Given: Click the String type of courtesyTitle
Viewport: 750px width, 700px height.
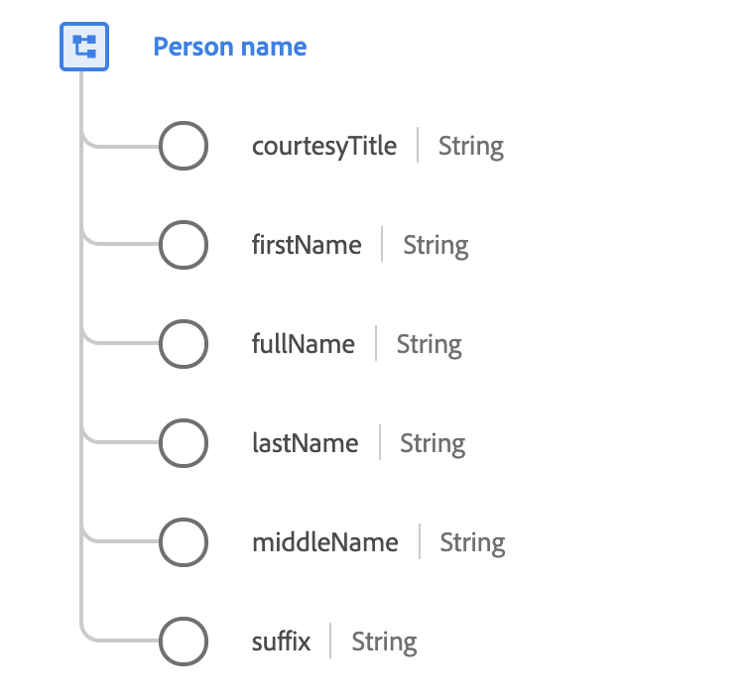Looking at the screenshot, I should click(471, 147).
